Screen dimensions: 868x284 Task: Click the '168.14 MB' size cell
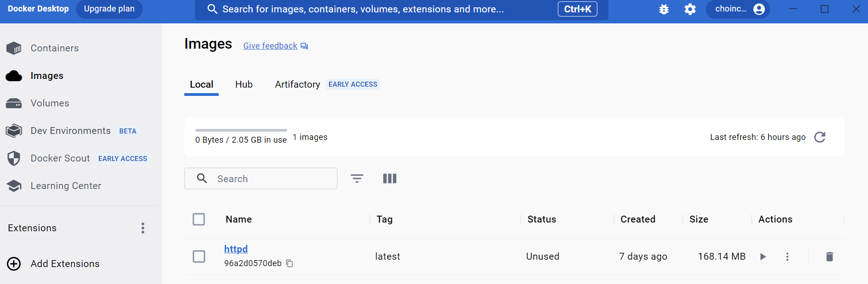722,256
